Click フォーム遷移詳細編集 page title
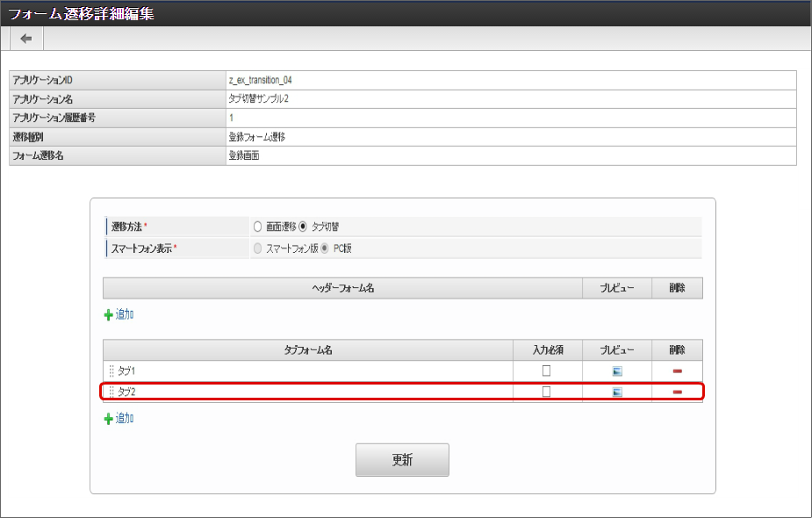 (x=82, y=13)
